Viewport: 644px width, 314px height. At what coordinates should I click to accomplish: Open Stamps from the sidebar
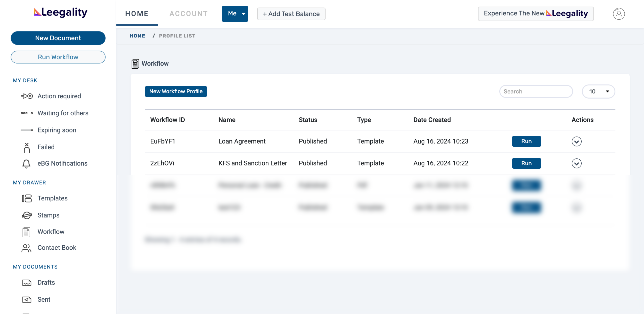pyautogui.click(x=48, y=215)
